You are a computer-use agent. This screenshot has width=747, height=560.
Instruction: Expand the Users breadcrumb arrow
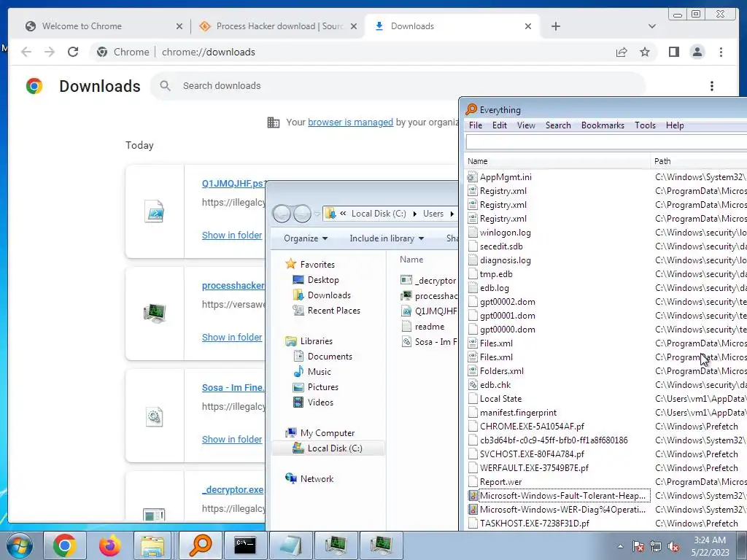pyautogui.click(x=452, y=214)
